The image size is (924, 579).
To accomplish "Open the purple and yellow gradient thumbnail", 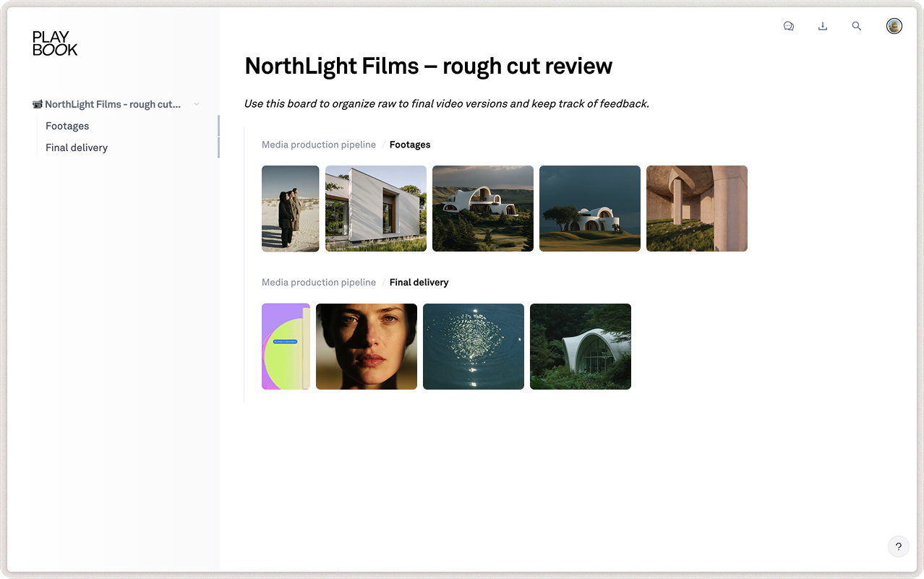I will 286,346.
